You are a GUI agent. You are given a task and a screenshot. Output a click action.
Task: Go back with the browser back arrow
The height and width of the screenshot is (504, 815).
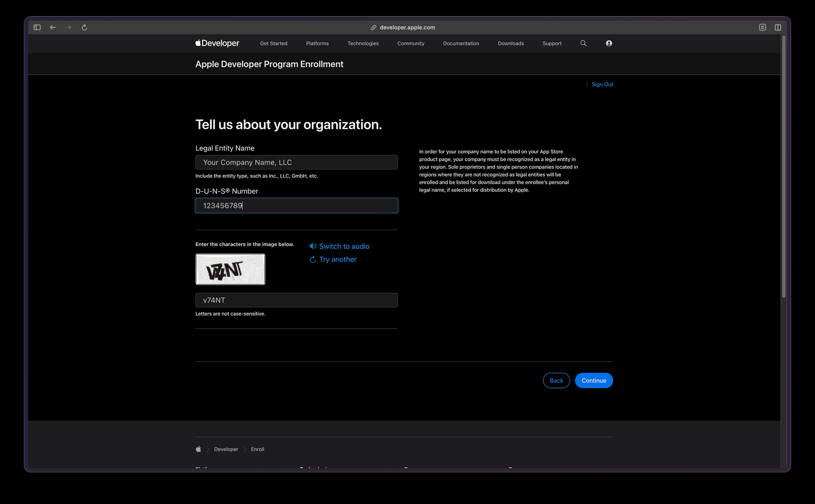[53, 27]
